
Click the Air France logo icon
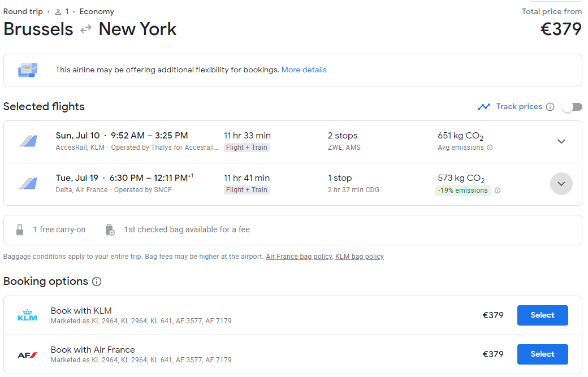[x=27, y=354]
